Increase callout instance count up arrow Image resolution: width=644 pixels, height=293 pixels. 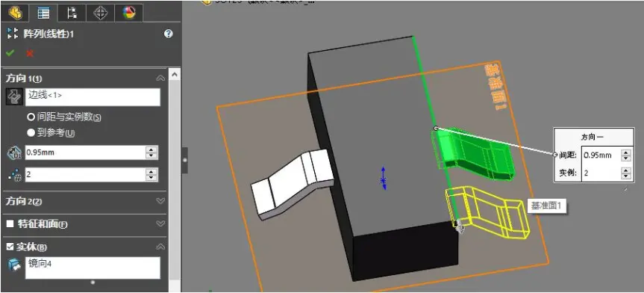pyautogui.click(x=626, y=170)
